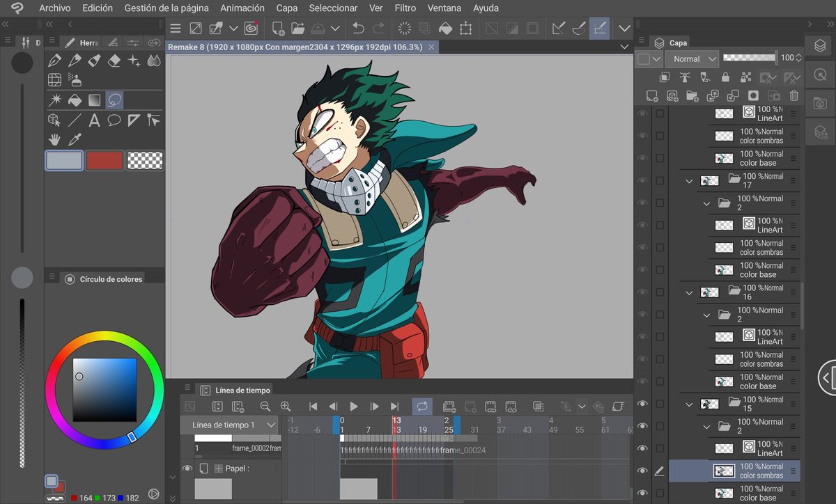836x504 pixels.
Task: Select the straight Line tool
Action: (75, 121)
